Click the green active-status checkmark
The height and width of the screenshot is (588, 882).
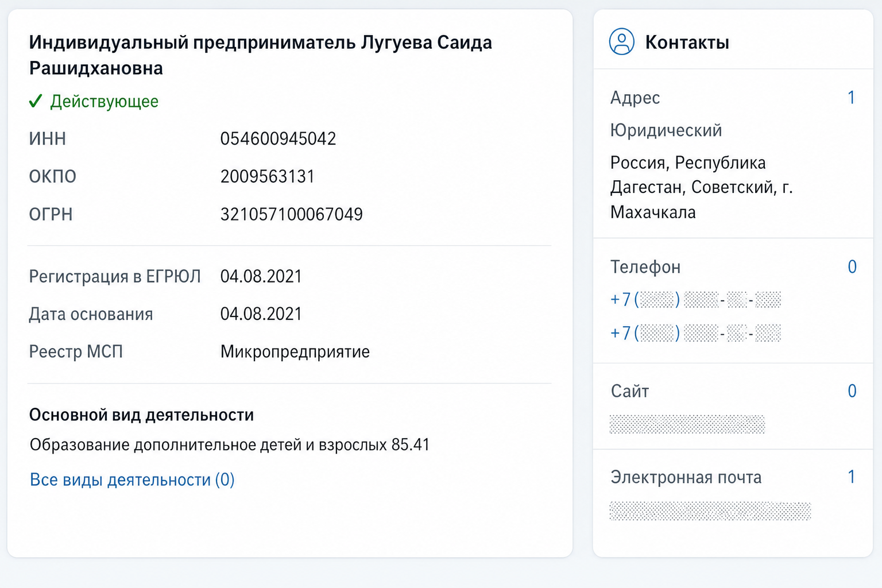point(36,101)
